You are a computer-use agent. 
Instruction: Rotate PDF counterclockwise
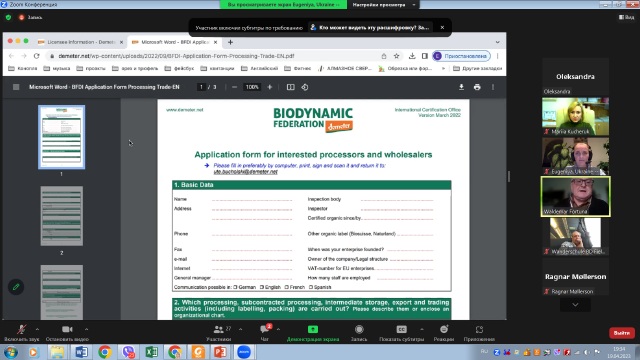pos(305,87)
